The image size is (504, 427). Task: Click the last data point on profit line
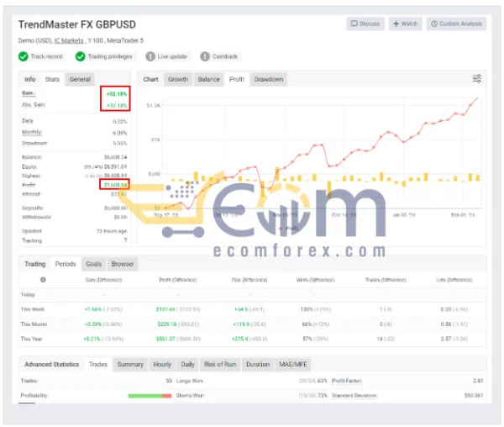(x=477, y=98)
